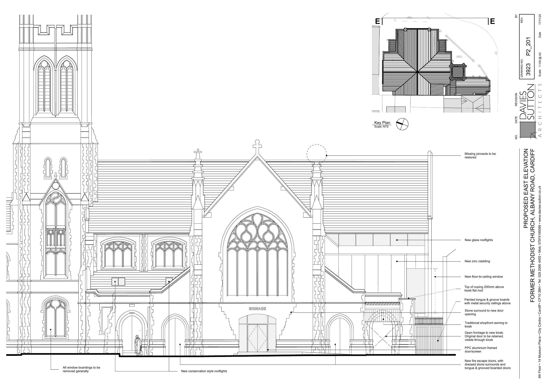Click the human scale figure by the doorway
554x392 pixels.
[x=138, y=345]
